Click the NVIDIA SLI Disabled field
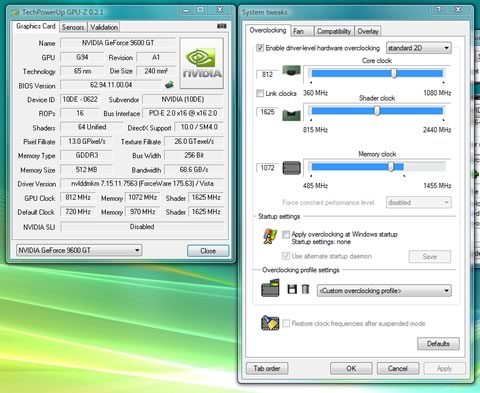Screen dimensions: 480x393 [x=142, y=227]
